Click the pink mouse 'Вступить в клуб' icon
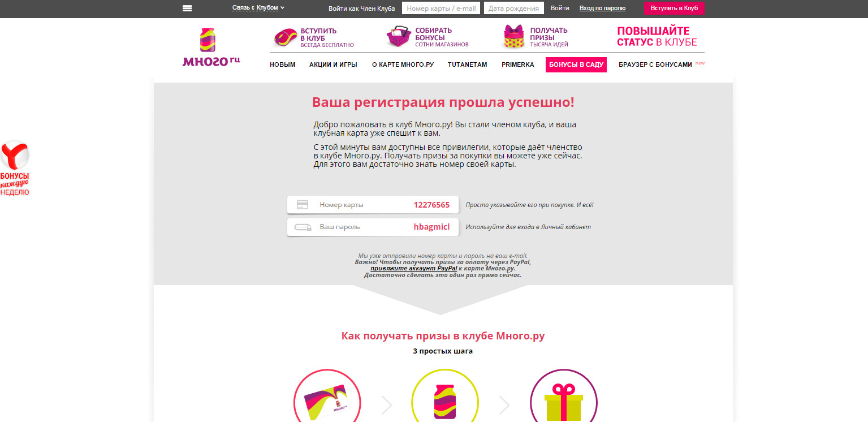The height and width of the screenshot is (422, 868). pyautogui.click(x=286, y=37)
